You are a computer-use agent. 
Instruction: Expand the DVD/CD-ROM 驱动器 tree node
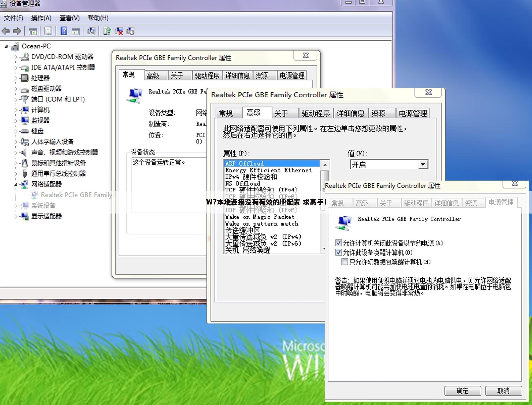pos(16,57)
